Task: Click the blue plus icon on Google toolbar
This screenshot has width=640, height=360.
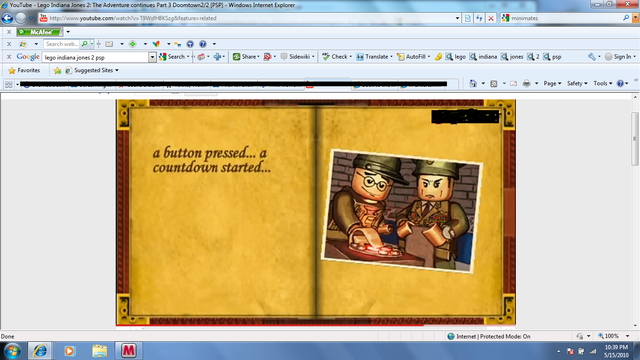Action: (x=217, y=57)
